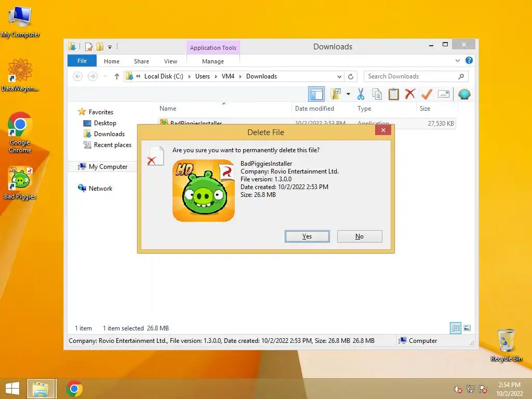Sort by the Name column header

(x=168, y=109)
